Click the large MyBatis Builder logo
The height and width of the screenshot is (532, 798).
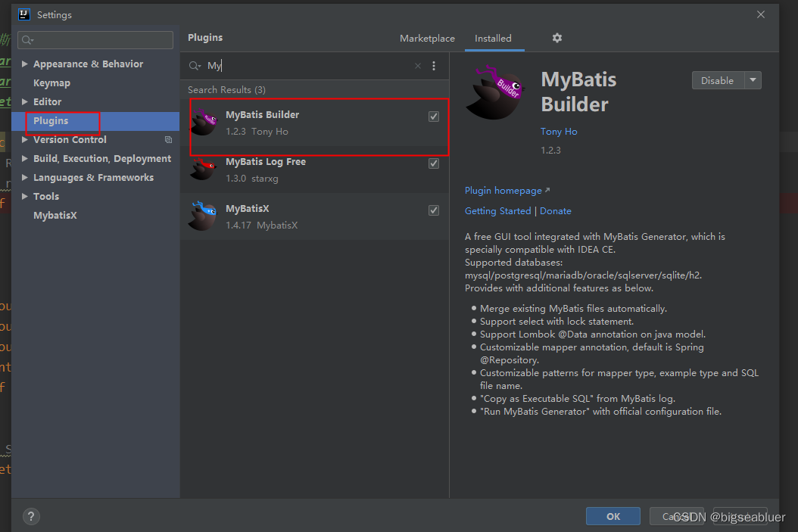(495, 92)
